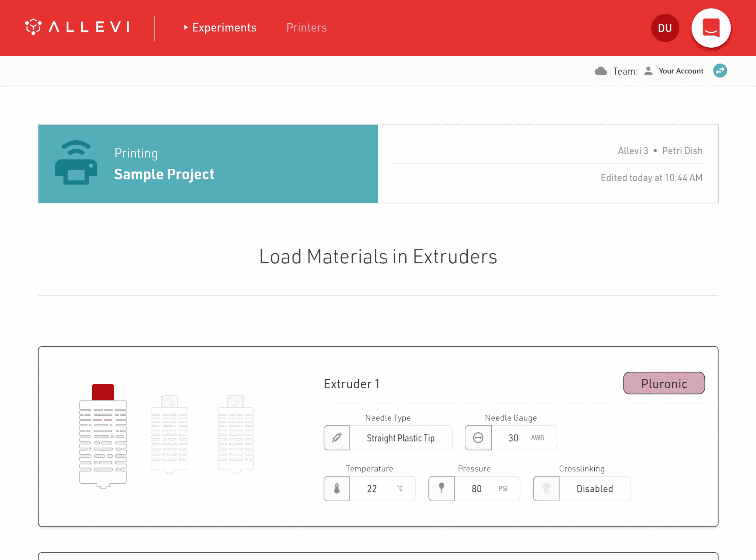Click the Allevi logo
Screen dimensions: 756x560
click(x=78, y=27)
